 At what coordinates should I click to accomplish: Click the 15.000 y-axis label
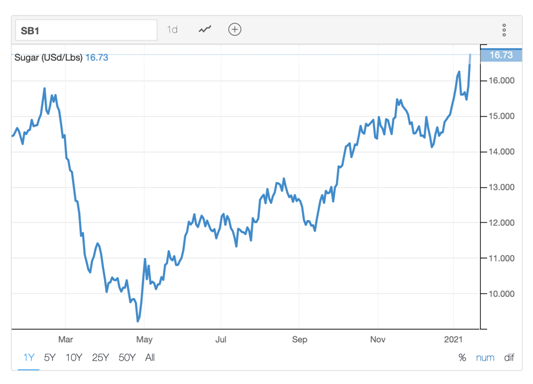point(501,116)
